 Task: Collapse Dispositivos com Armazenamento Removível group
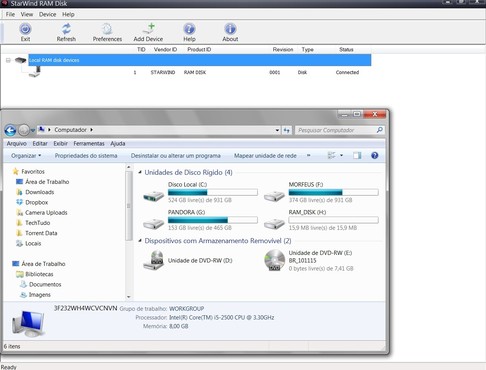[140, 241]
